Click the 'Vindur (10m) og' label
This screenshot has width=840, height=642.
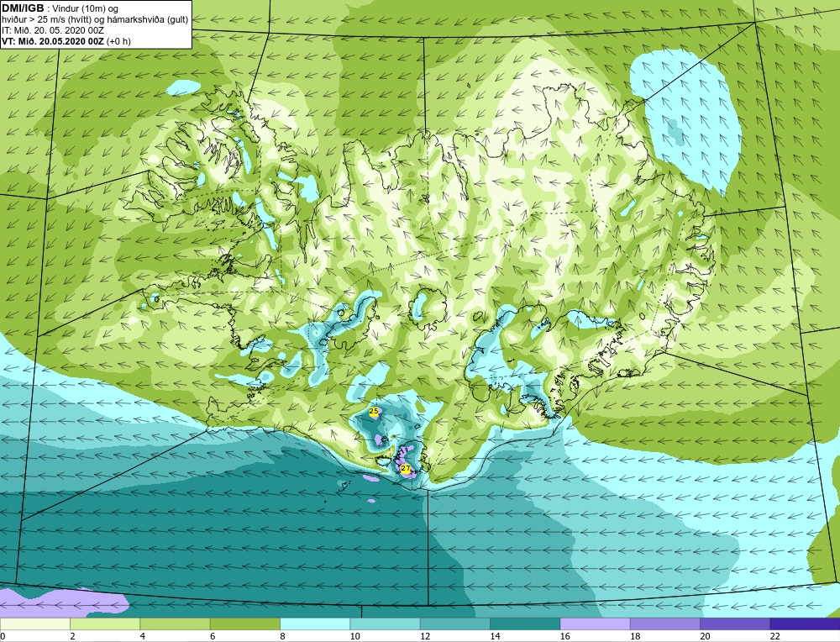click(x=85, y=8)
